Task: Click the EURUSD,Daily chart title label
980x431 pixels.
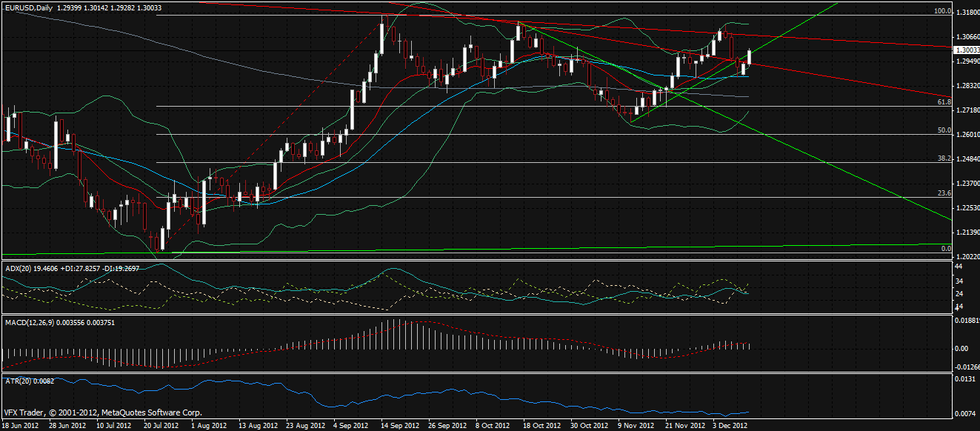Action: click(x=28, y=7)
